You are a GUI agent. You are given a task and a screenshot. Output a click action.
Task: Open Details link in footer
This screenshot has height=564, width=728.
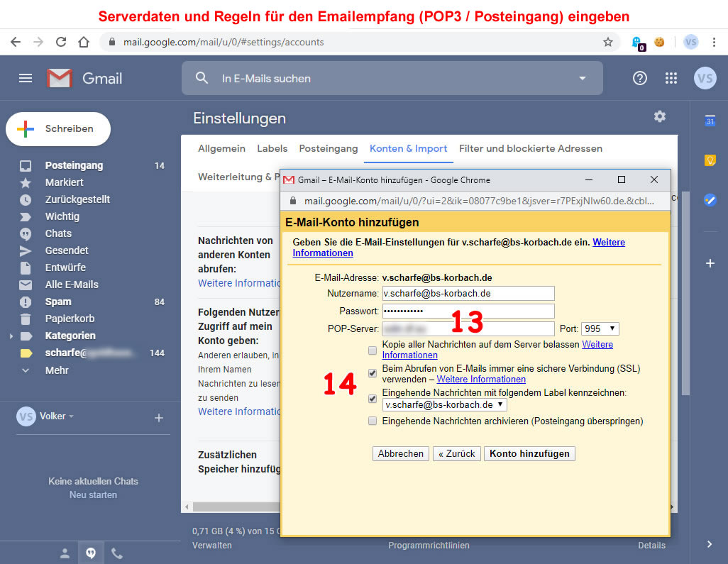(651, 546)
